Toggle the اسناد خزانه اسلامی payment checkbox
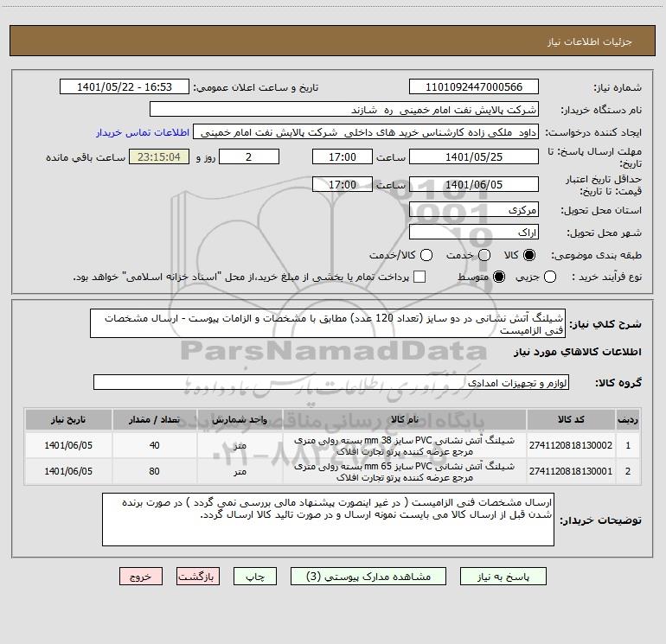 tap(419, 277)
